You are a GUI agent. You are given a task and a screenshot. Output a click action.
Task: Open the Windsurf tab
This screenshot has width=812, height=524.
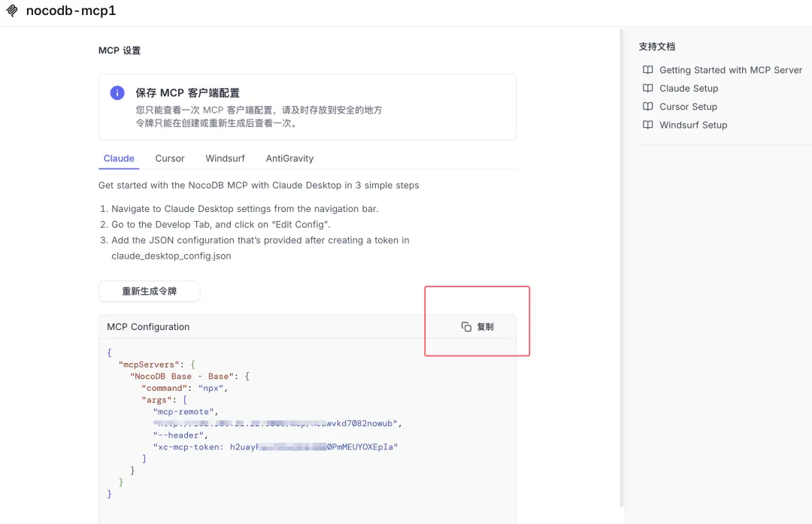click(x=225, y=159)
